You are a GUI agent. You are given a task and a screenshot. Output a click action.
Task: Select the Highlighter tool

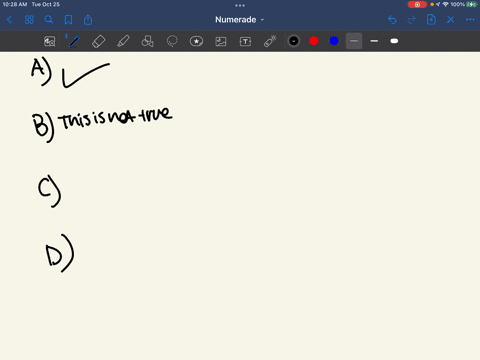pos(123,41)
